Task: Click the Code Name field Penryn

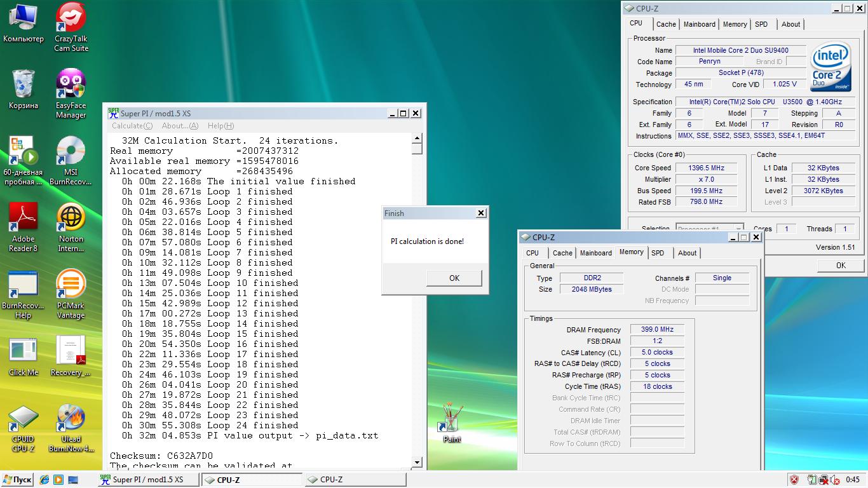Action: point(709,62)
